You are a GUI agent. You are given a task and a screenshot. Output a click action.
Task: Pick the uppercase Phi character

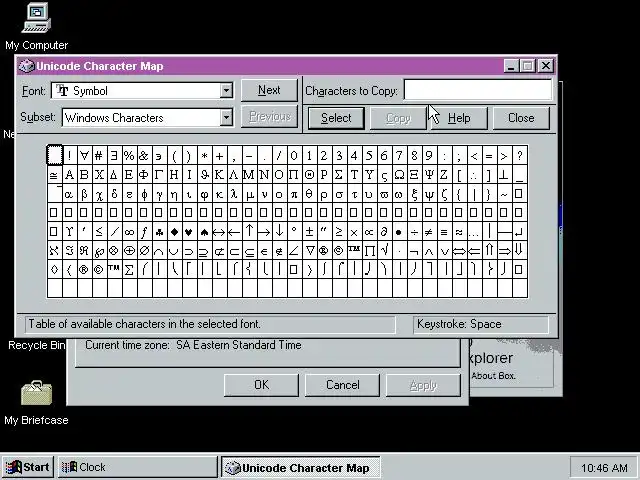coord(144,175)
